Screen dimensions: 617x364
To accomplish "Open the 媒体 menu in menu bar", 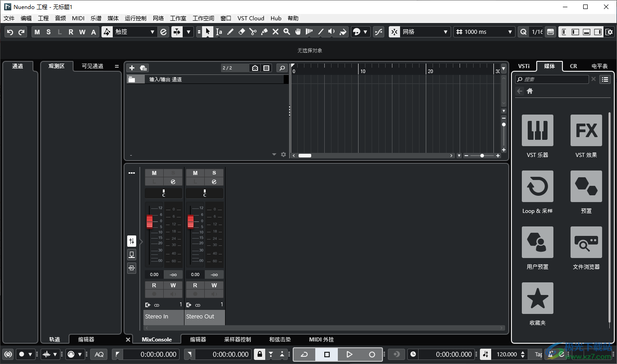I will 113,18.
